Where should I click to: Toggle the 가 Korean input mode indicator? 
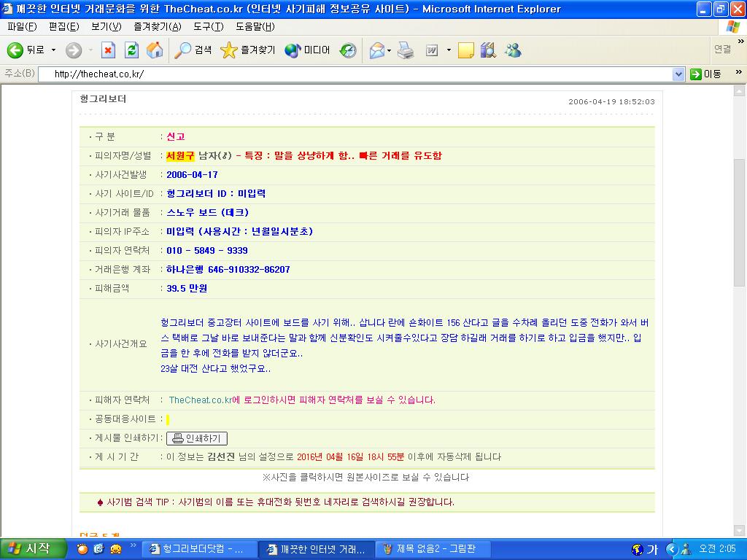652,550
